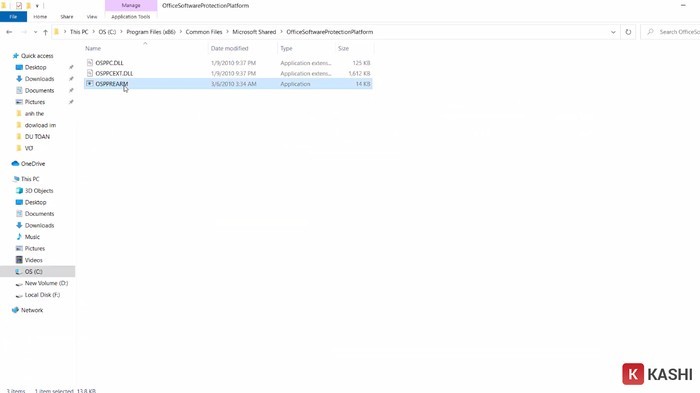This screenshot has width=700, height=393.
Task: Switch to the Home ribbon tab
Action: pyautogui.click(x=40, y=17)
